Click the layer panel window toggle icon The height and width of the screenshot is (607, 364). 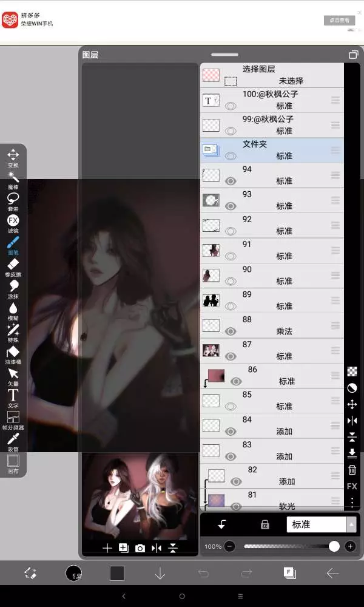tap(353, 55)
